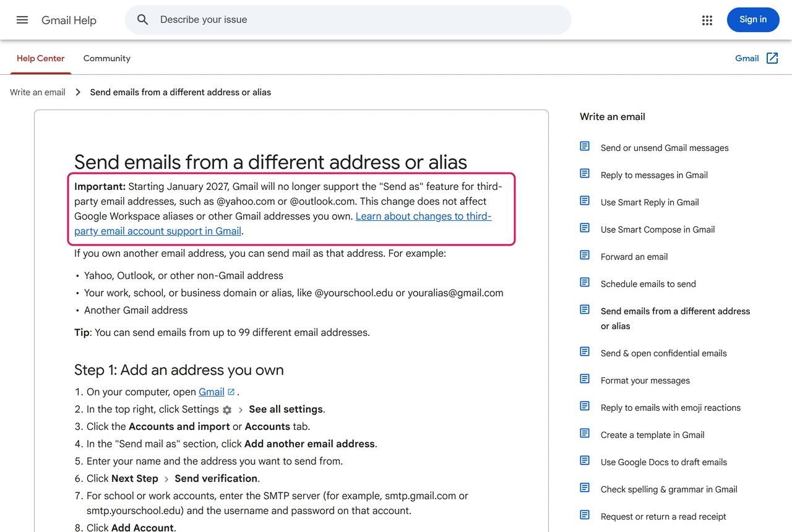Click the document icon beside Check spelling & grammar
Viewport: 792px width, 532px height.
(585, 487)
